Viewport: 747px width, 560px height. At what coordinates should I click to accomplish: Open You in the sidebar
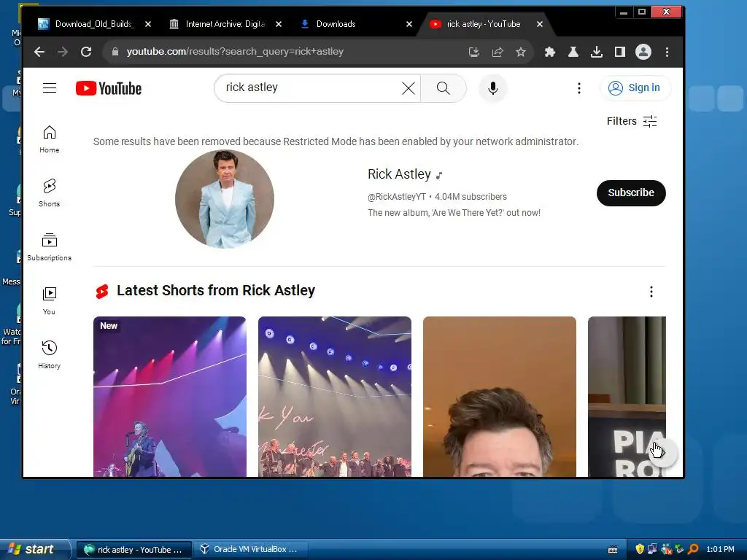pos(50,300)
